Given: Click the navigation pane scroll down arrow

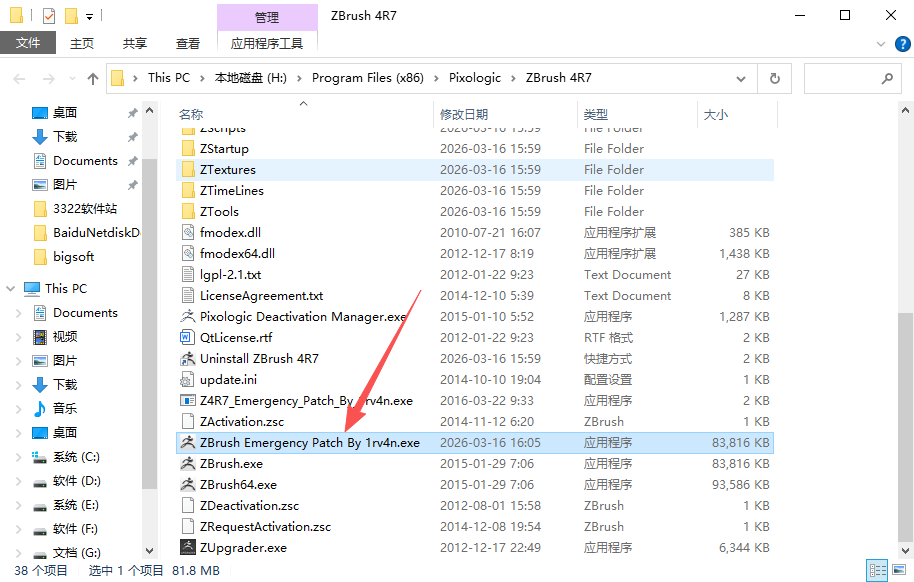Looking at the screenshot, I should point(149,551).
